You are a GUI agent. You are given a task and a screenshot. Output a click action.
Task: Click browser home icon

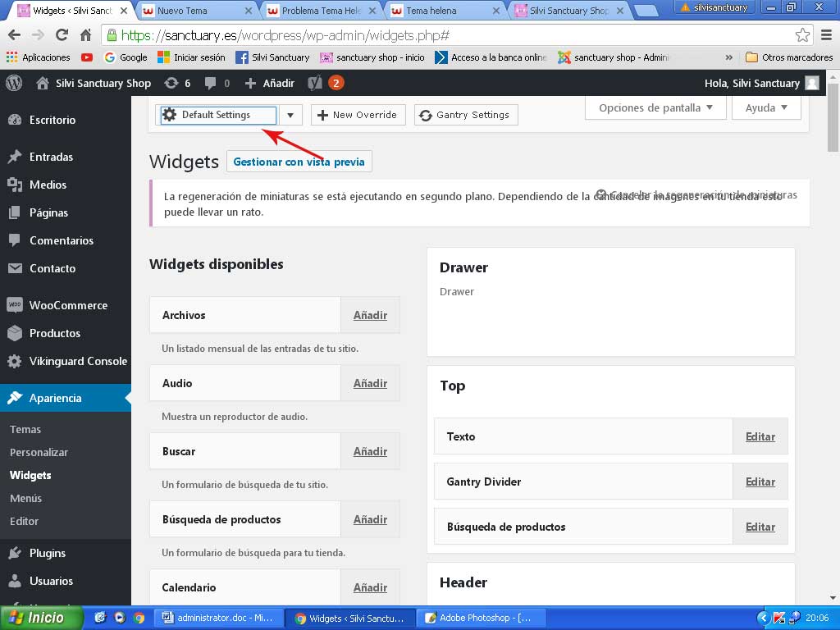pyautogui.click(x=85, y=35)
